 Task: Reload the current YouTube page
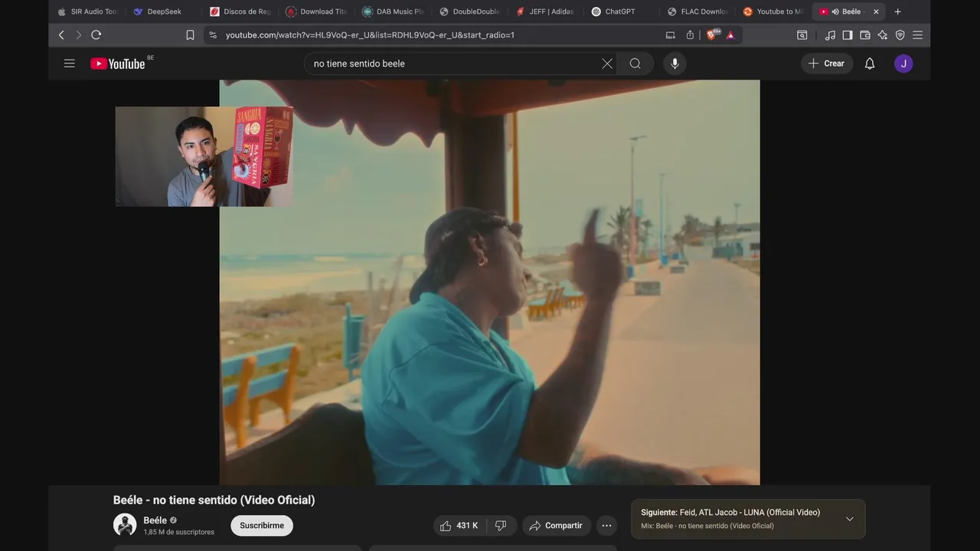click(96, 35)
